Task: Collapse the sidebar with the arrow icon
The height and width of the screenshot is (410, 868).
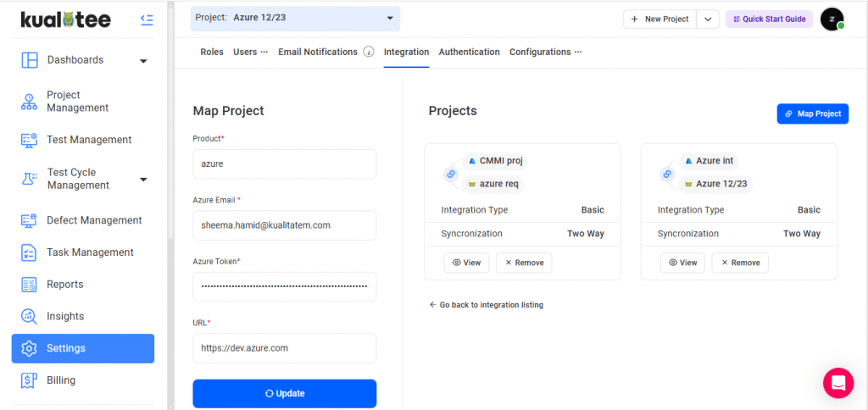Action: point(147,20)
